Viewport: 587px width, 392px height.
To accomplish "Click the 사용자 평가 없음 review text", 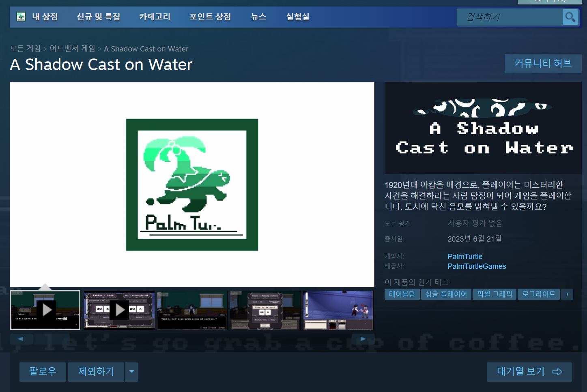I will (x=475, y=223).
